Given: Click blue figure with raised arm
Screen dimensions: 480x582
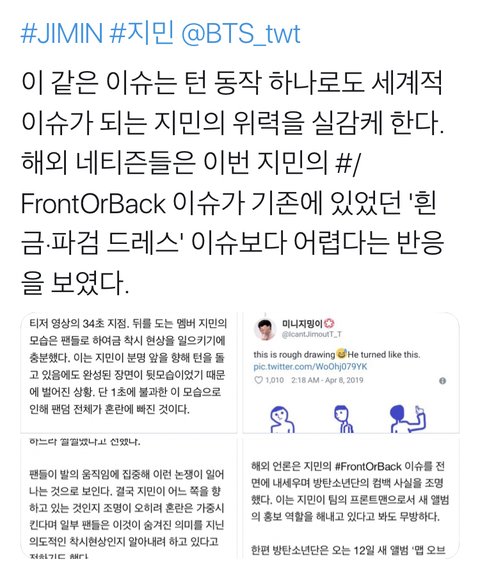Looking at the screenshot, I should point(408,419).
